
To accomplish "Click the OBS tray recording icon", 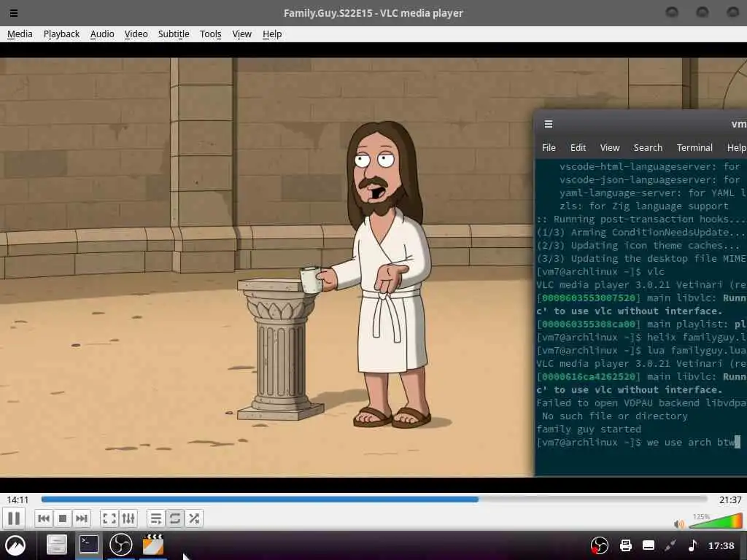I will tap(600, 545).
